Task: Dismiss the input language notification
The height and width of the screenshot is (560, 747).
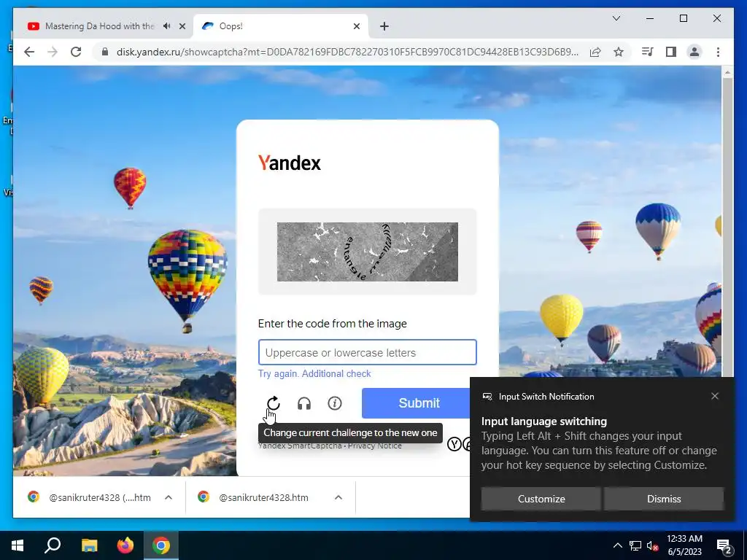Action: [x=664, y=499]
